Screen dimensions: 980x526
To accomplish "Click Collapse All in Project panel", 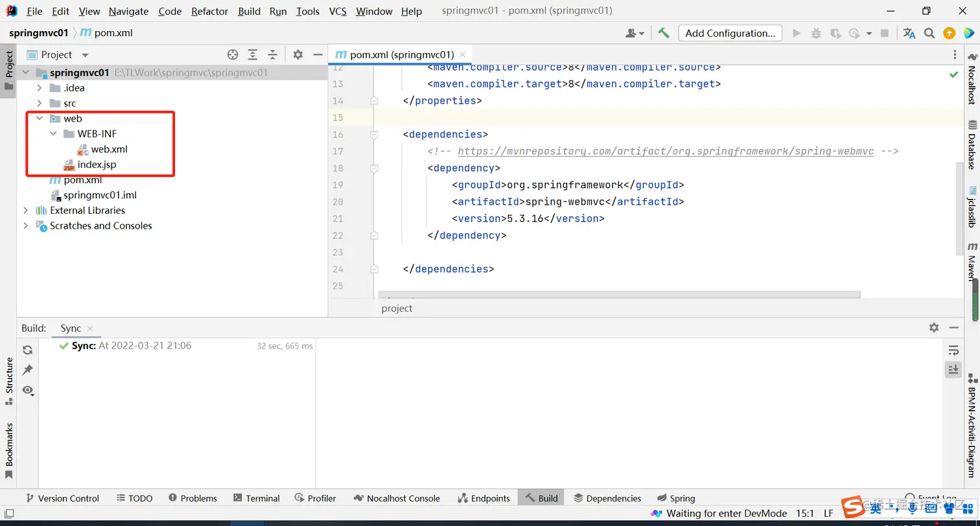I will coord(273,54).
